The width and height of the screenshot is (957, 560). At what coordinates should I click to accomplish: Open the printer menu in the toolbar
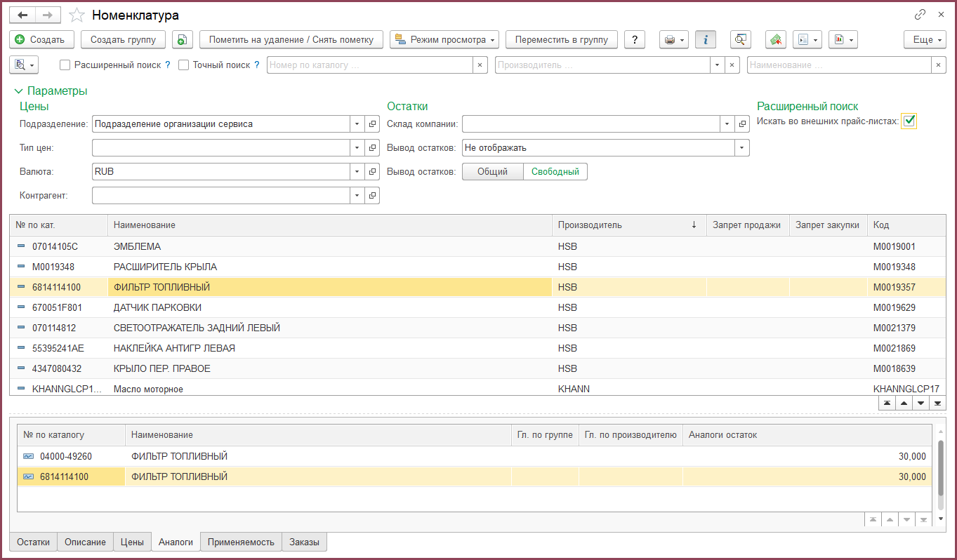coord(674,40)
